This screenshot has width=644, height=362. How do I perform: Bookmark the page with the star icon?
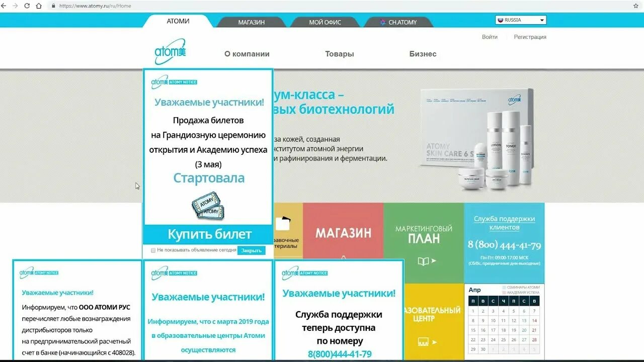(636, 6)
